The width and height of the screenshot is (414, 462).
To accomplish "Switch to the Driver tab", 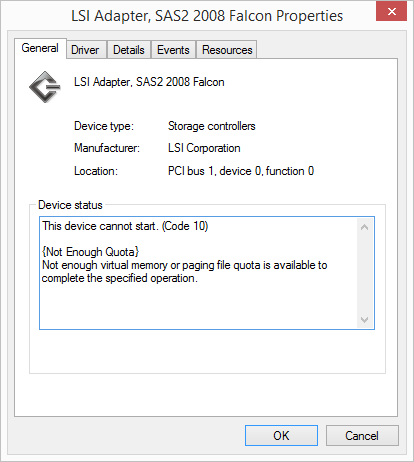I will coord(86,50).
